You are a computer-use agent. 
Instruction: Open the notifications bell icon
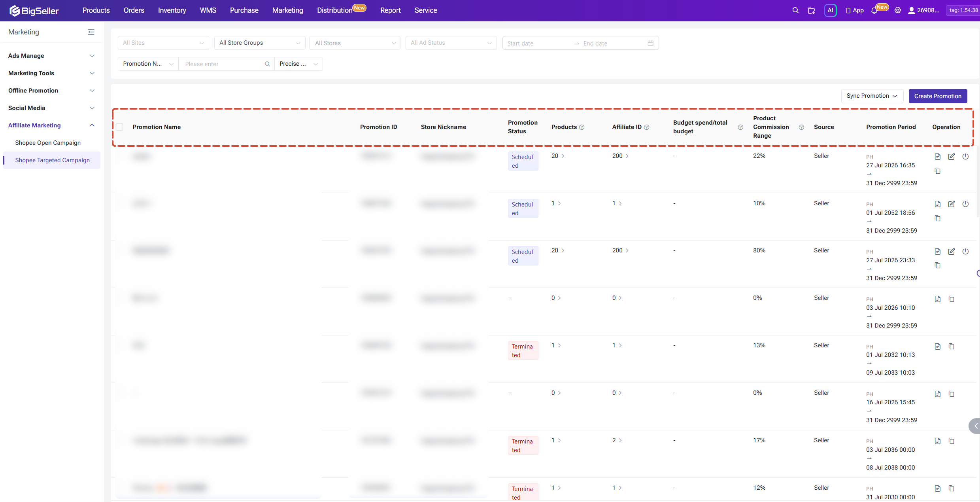coord(874,11)
